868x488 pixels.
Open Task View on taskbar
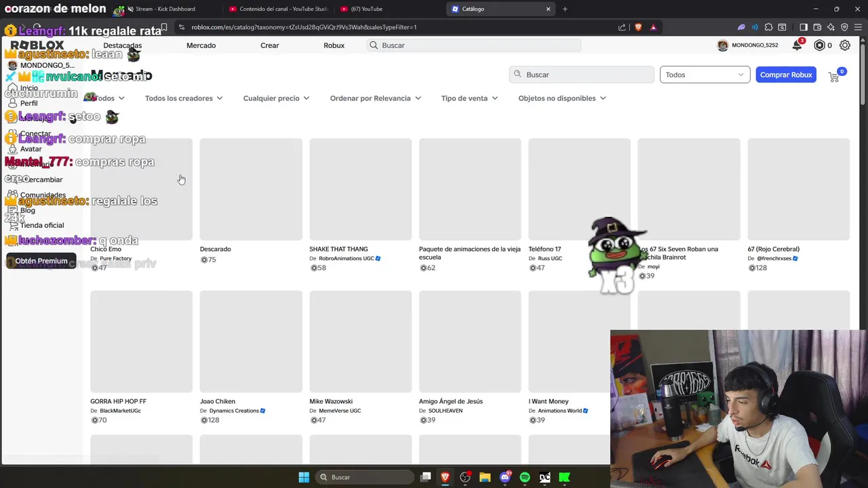425,477
